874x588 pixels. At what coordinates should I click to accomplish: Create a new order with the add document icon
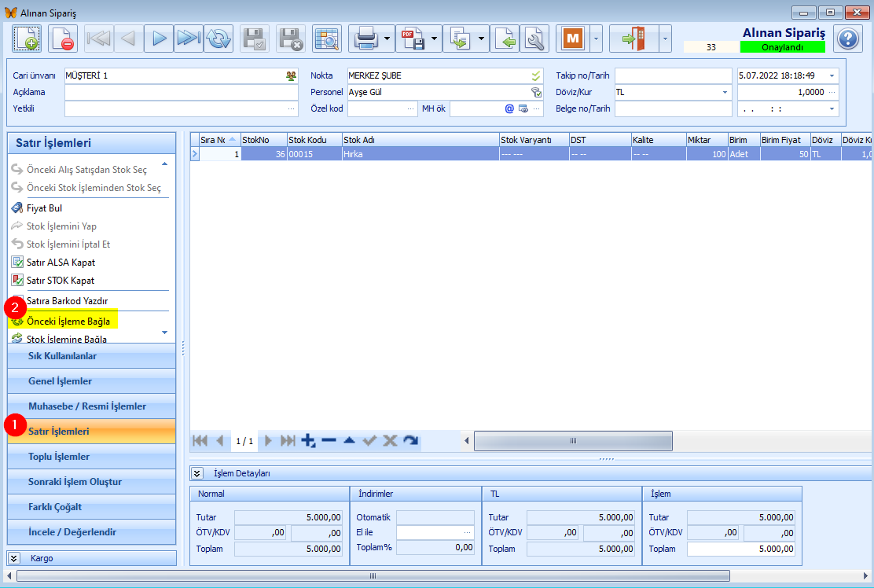(27, 39)
